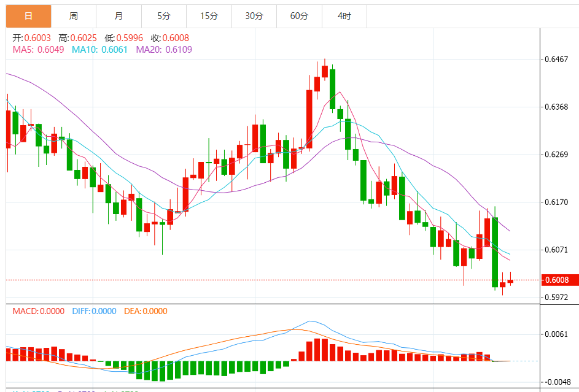
Task: Click the 0.6368 price axis label
Action: pyautogui.click(x=556, y=107)
